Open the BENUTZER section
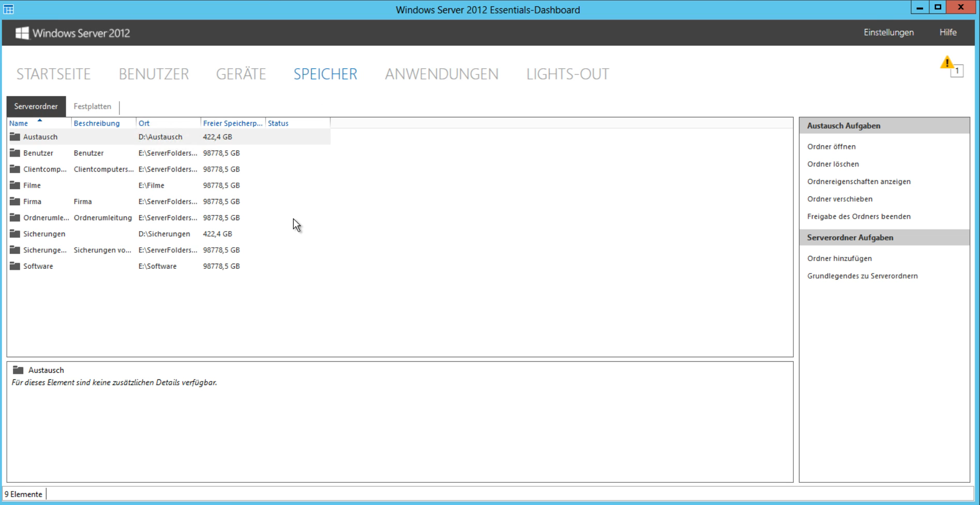 (x=154, y=74)
